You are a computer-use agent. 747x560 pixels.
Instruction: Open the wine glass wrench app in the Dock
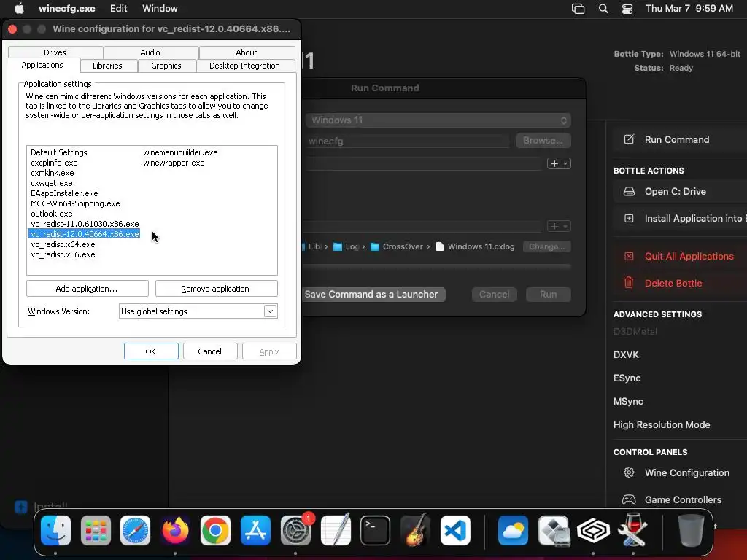pos(633,531)
